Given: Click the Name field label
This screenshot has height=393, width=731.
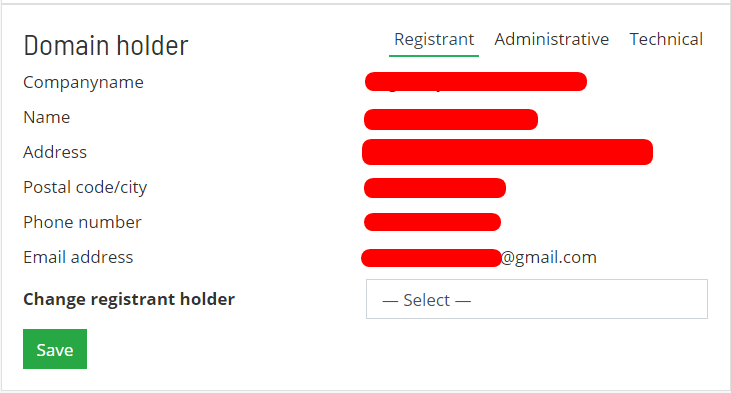Looking at the screenshot, I should [x=47, y=117].
